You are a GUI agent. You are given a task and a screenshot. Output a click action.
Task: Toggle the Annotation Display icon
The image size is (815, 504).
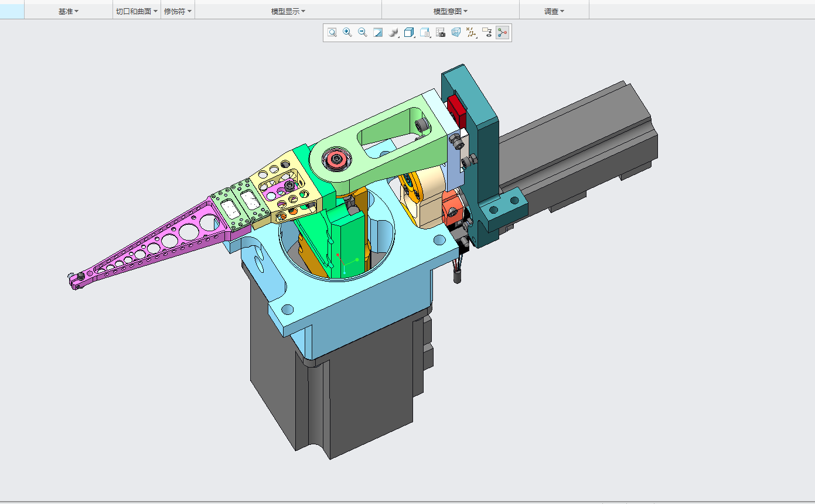pos(487,33)
